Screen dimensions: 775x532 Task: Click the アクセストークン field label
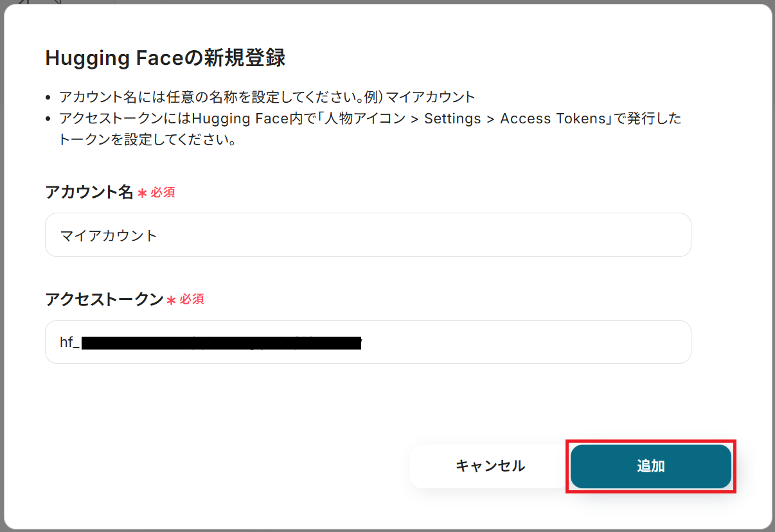coord(104,299)
